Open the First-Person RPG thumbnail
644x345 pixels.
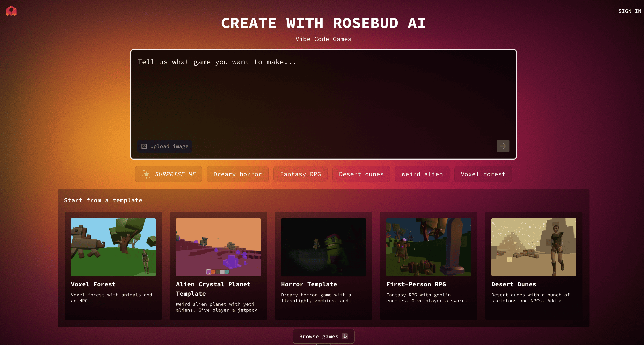tap(428, 247)
